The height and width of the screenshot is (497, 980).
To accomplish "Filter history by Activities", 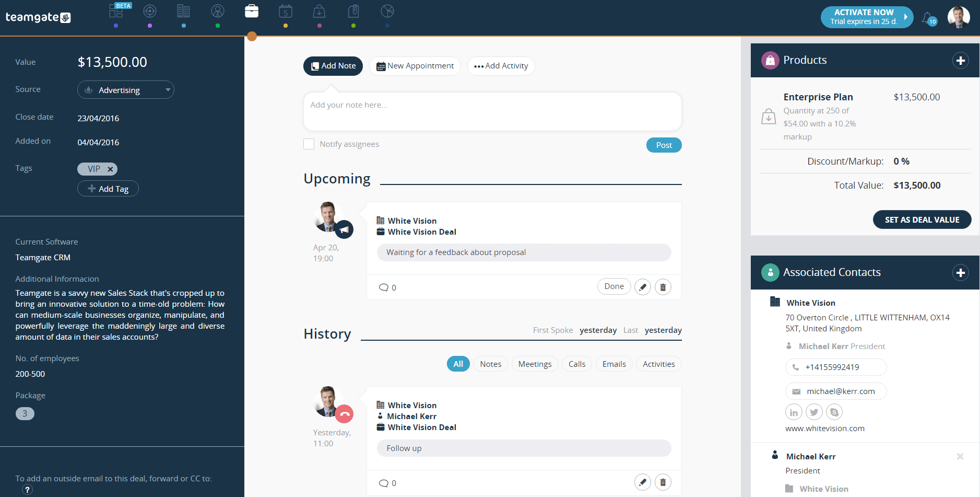I will pyautogui.click(x=659, y=364).
